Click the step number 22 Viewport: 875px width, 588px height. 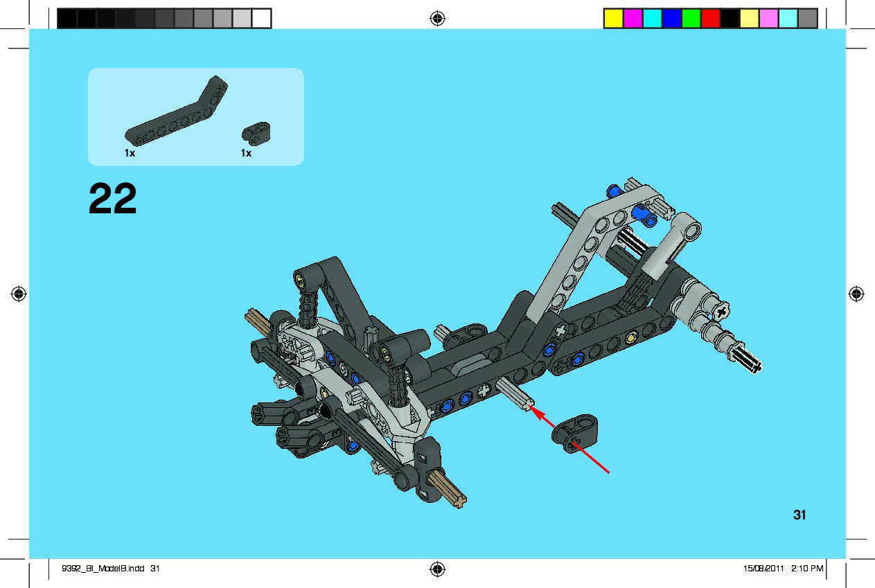(x=113, y=200)
